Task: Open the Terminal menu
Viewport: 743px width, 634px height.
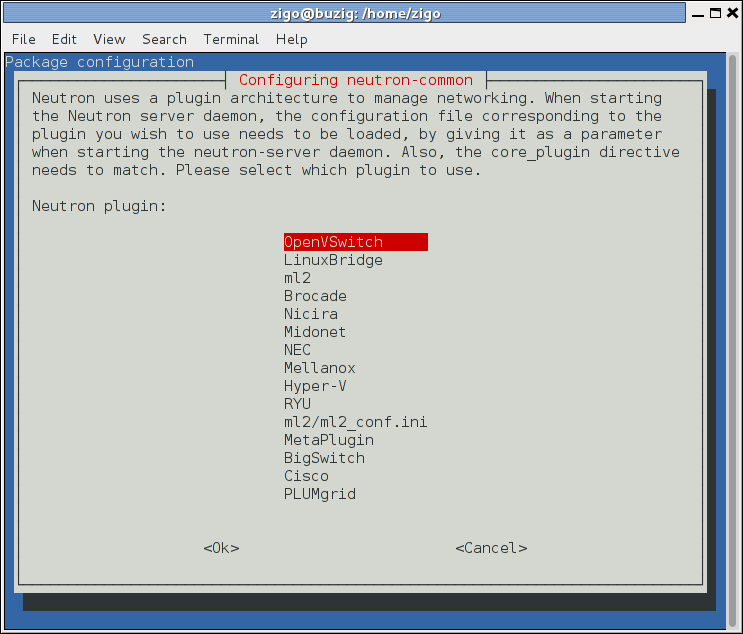Action: coord(231,39)
